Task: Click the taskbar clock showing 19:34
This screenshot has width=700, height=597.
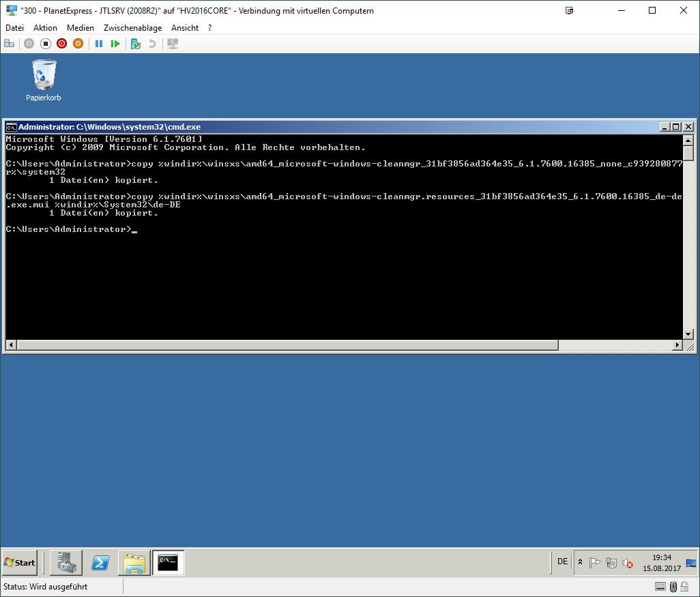Action: coord(661,562)
